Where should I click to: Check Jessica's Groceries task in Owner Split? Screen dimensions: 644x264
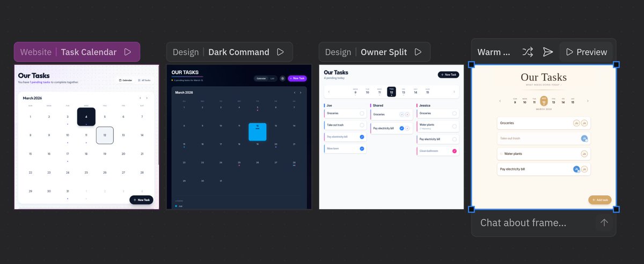click(x=455, y=113)
